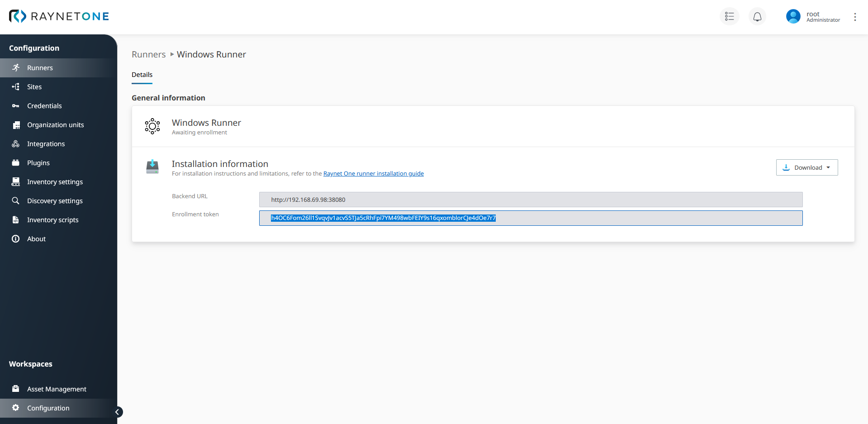868x424 pixels.
Task: Click the Sites sidebar icon
Action: pyautogui.click(x=16, y=86)
